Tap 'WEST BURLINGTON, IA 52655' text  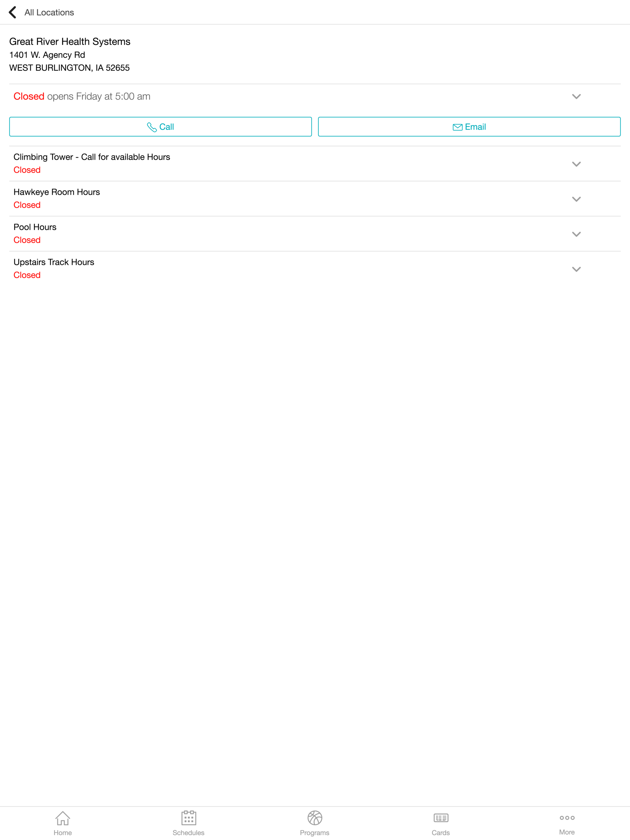(x=70, y=68)
